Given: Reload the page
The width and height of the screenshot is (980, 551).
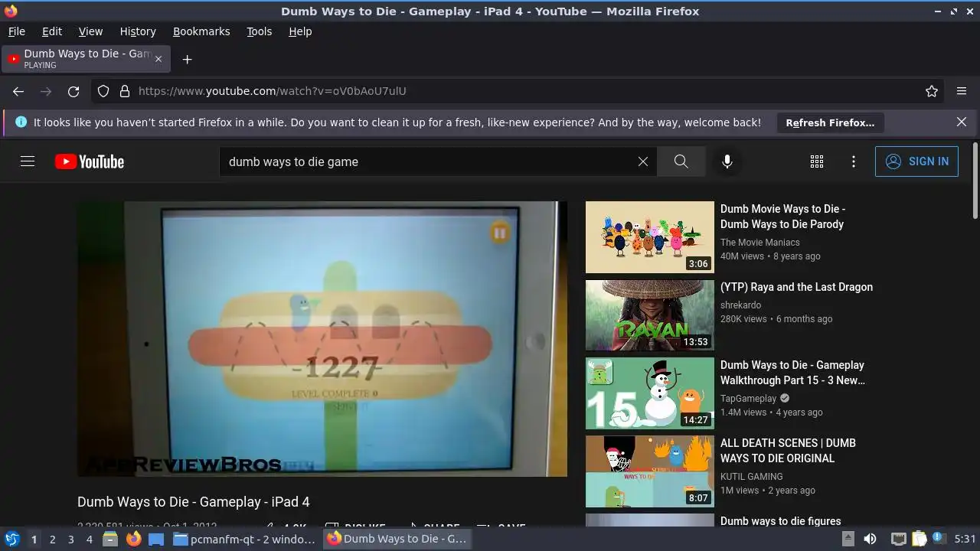Looking at the screenshot, I should tap(73, 91).
